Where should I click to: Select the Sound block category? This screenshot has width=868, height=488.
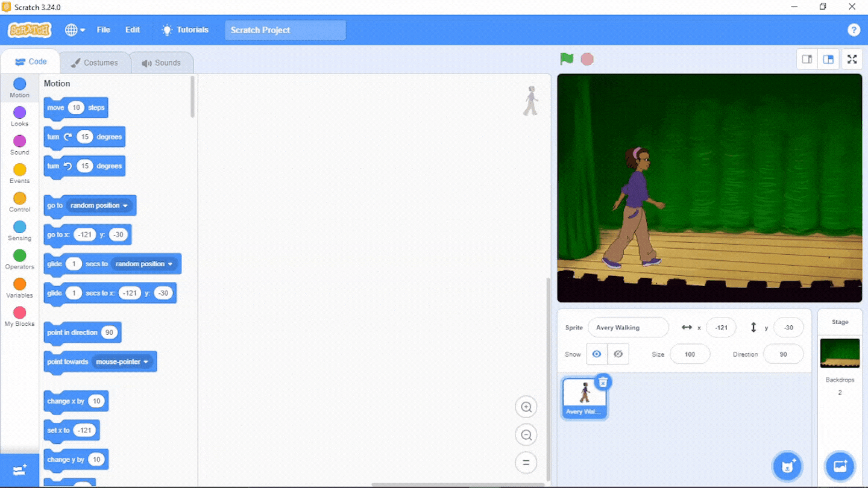19,145
